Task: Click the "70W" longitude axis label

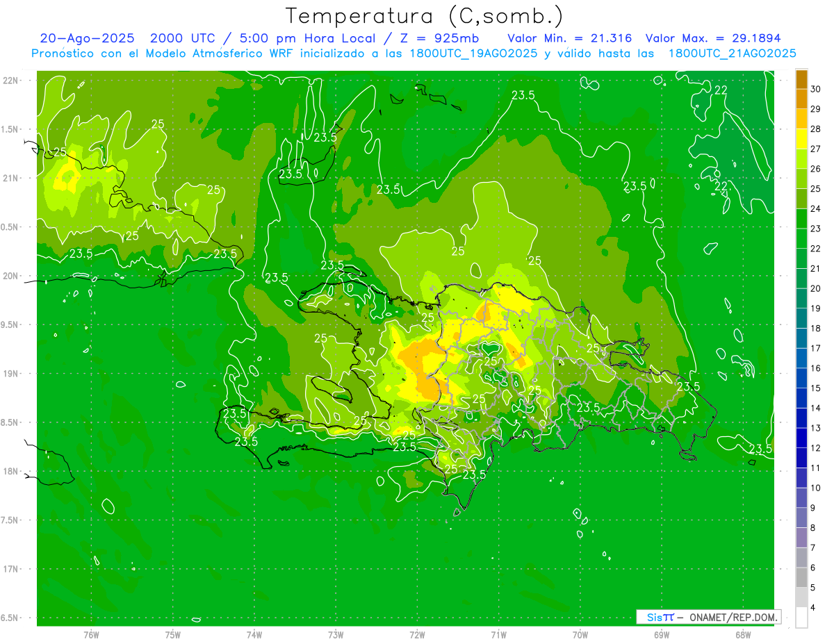Action: click(x=580, y=634)
